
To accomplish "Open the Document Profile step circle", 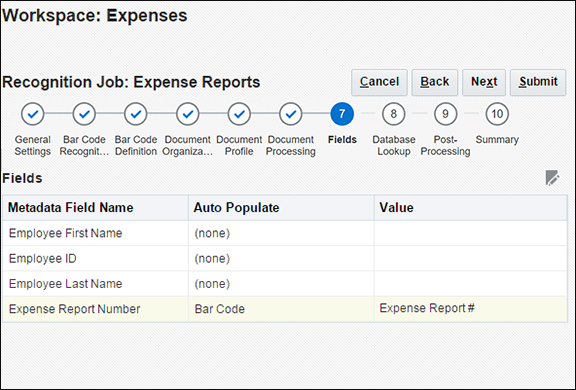I will point(239,114).
